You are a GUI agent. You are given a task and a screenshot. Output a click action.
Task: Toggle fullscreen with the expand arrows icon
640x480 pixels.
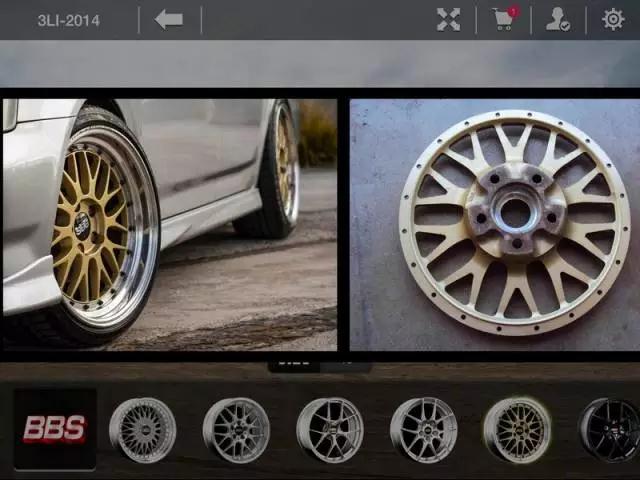pos(449,20)
